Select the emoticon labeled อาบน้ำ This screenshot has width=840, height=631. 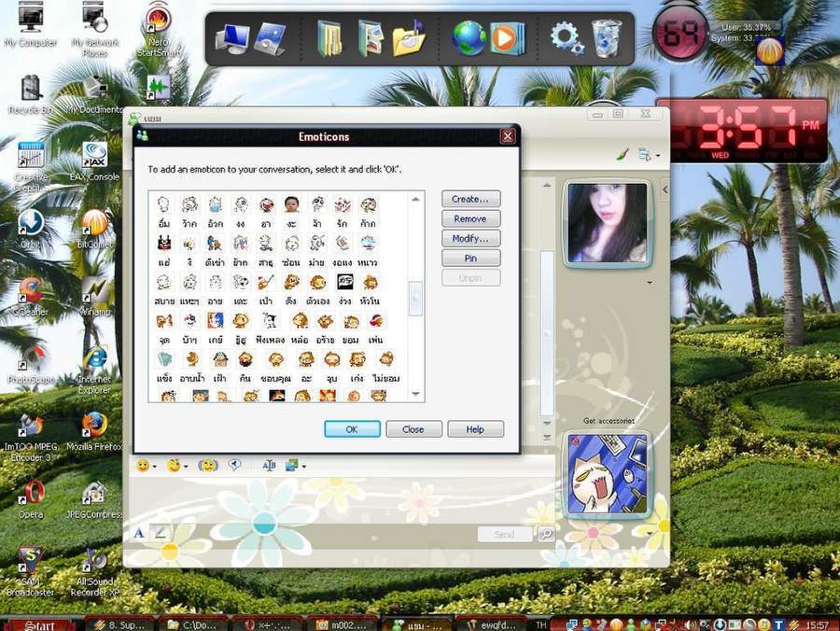coord(191,358)
